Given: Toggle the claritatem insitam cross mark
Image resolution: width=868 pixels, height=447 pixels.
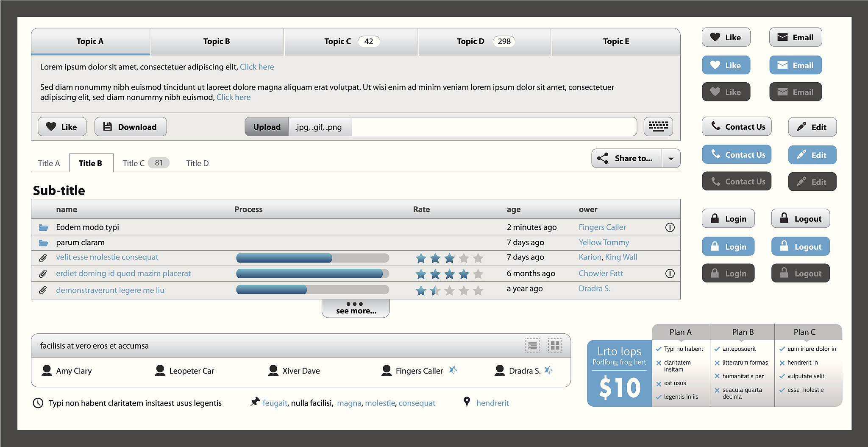Looking at the screenshot, I should click(659, 363).
